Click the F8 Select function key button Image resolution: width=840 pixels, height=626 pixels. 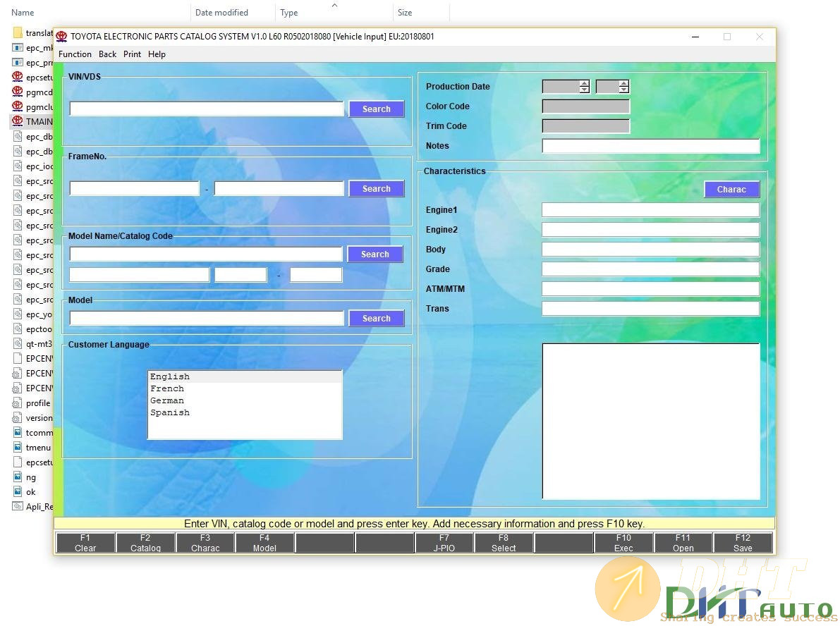pos(504,542)
